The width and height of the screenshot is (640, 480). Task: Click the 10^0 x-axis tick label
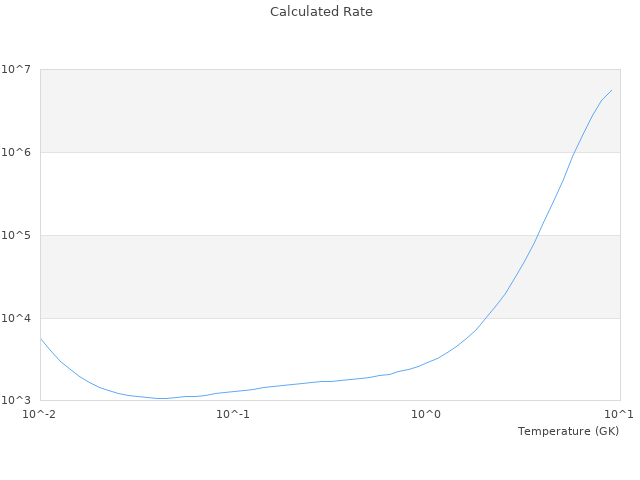(x=426, y=415)
